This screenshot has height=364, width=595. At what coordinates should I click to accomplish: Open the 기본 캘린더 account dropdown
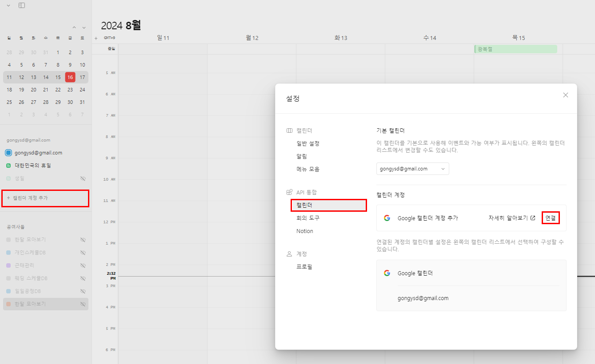tap(413, 169)
